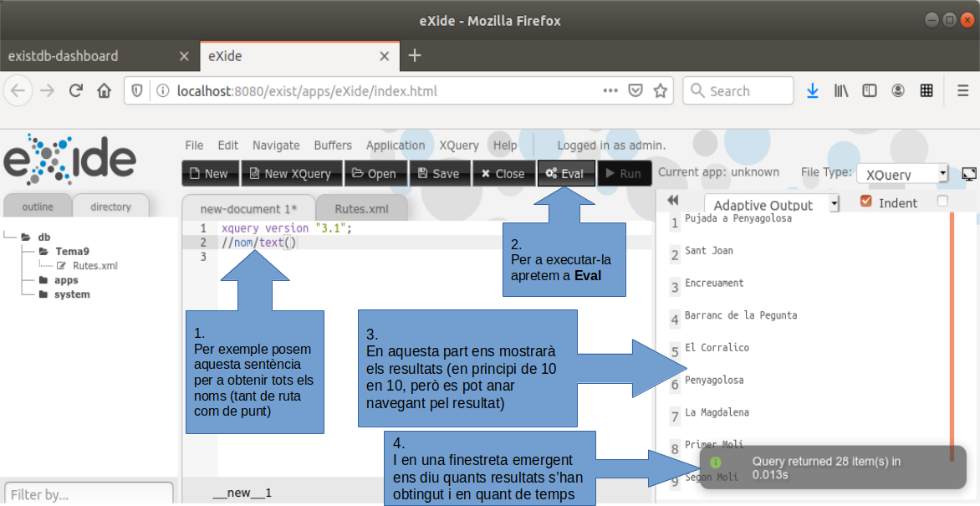Select Rutes.xml editor tab

pos(362,208)
